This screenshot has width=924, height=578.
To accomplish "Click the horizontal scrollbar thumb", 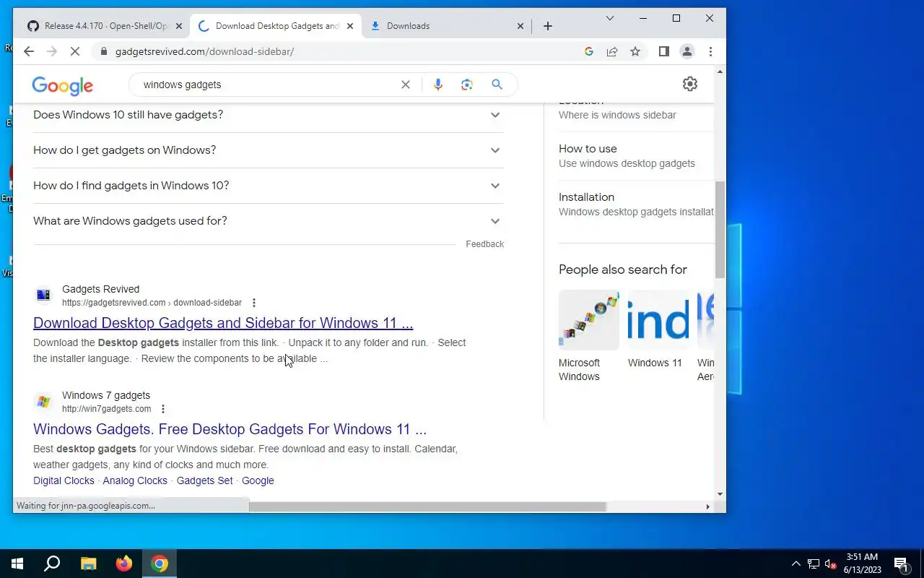I will point(427,506).
